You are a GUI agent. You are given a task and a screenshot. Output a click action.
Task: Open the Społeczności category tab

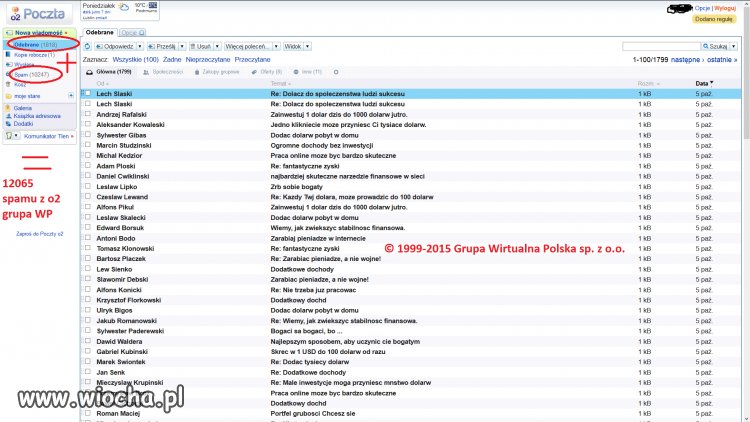pos(164,72)
